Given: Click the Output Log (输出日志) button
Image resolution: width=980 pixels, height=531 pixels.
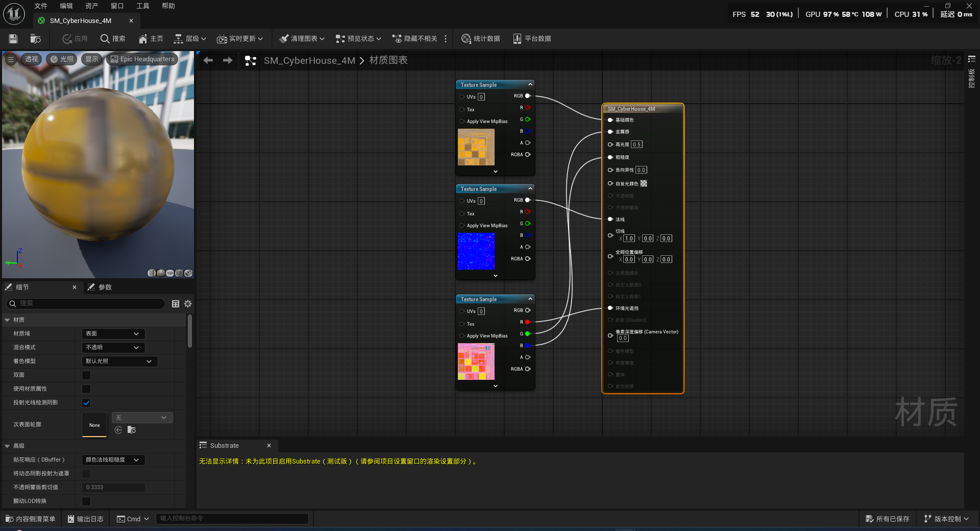Looking at the screenshot, I should click(85, 519).
